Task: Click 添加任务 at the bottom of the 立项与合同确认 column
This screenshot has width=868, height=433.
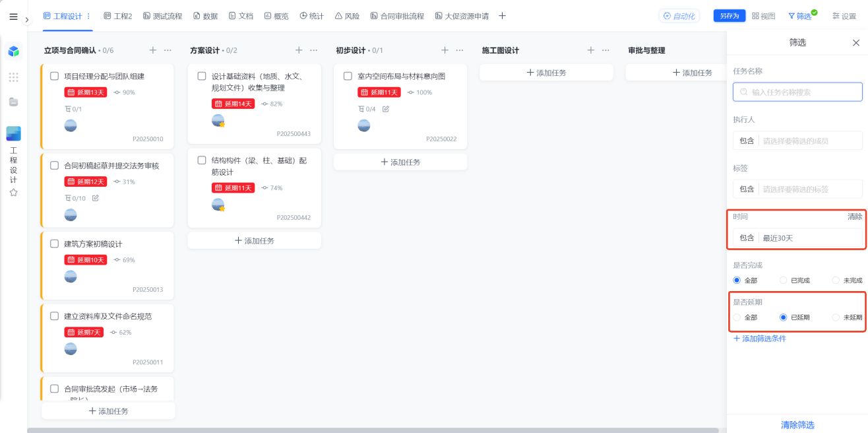Action: tap(108, 411)
